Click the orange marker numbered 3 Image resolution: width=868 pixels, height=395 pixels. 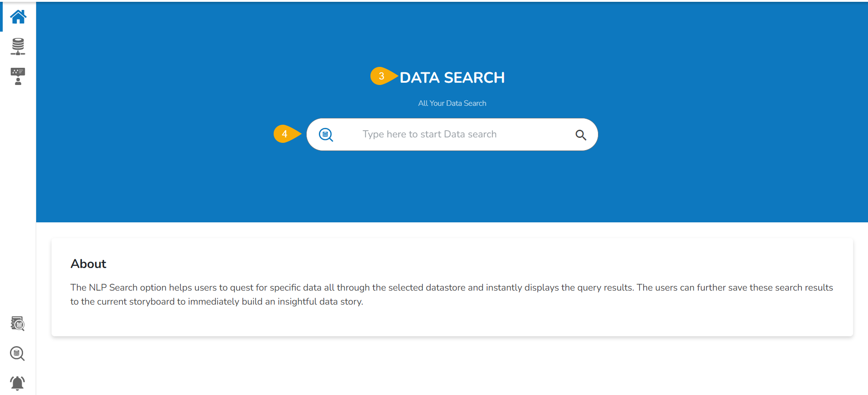(x=382, y=76)
